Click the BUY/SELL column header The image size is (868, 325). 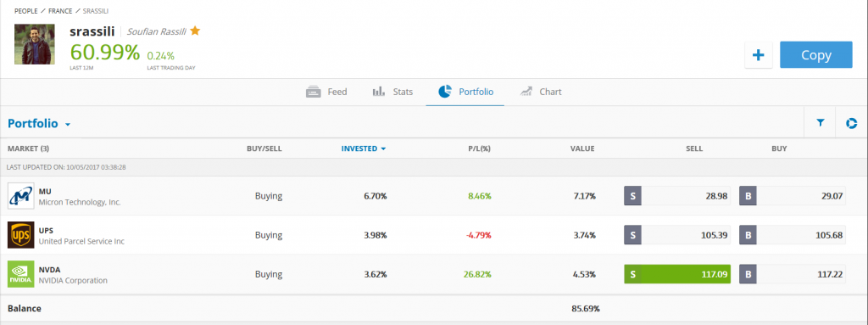click(x=264, y=148)
